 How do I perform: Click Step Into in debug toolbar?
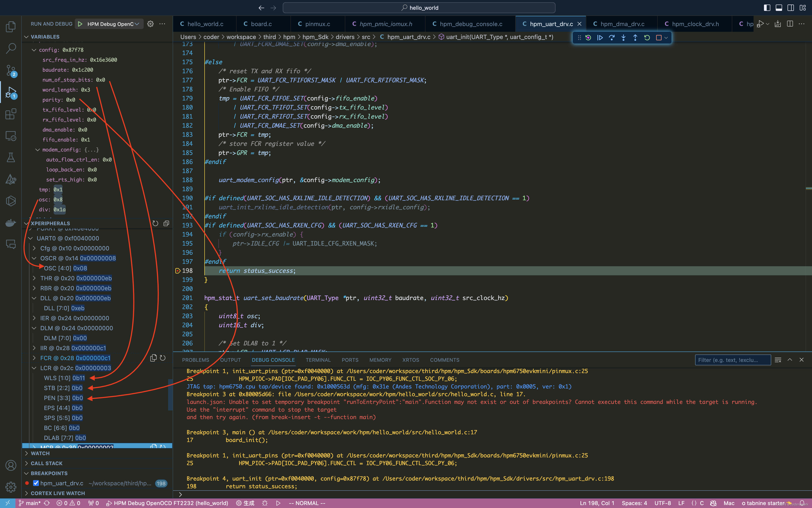(x=623, y=38)
